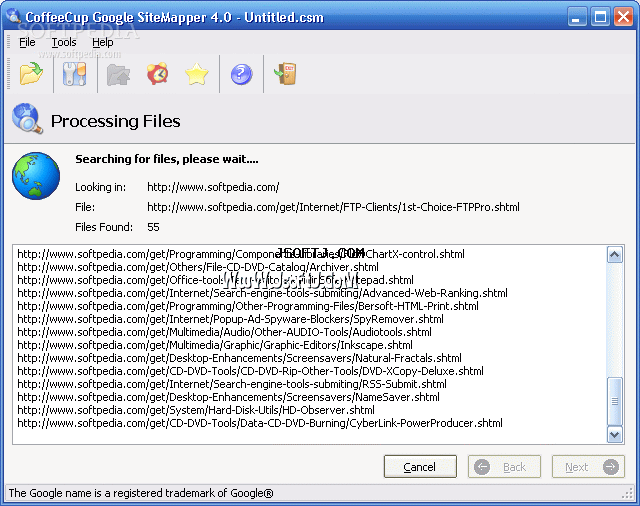Click the grayed upload folder icon
This screenshot has width=640, height=506.
(118, 75)
